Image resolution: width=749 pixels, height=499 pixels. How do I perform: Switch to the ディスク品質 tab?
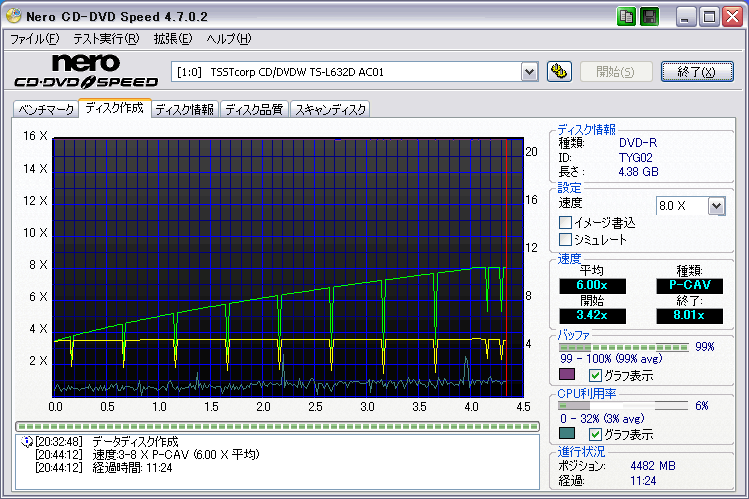point(254,109)
